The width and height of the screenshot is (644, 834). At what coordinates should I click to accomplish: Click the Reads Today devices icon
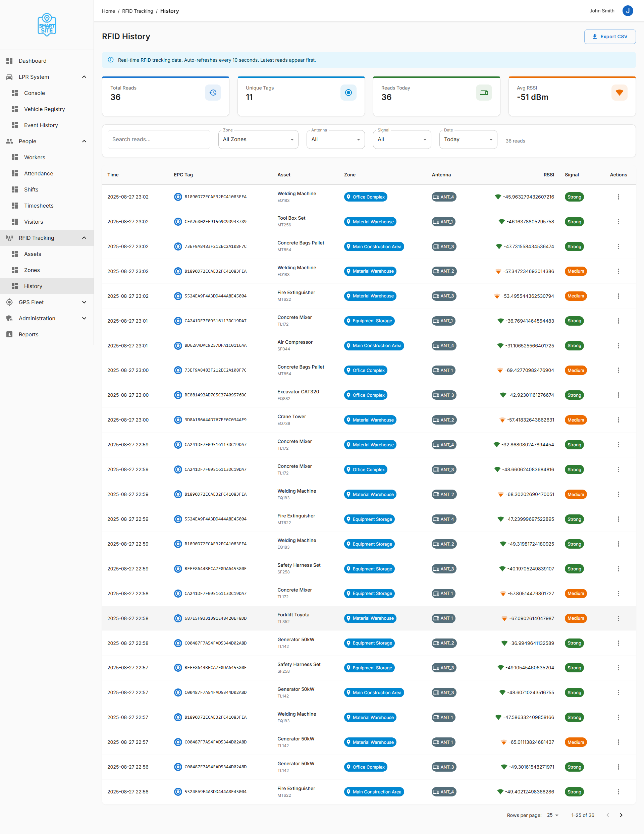(x=484, y=93)
